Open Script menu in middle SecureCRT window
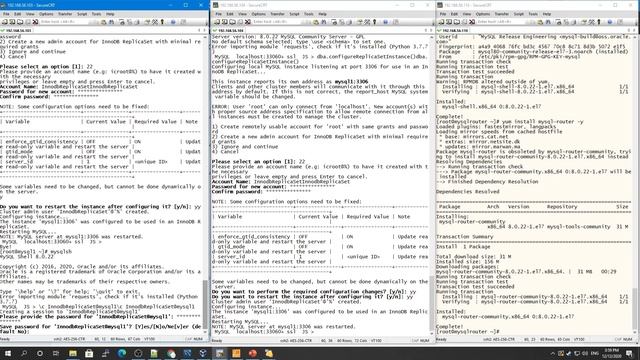The image size is (640, 360). pyautogui.click(x=294, y=14)
